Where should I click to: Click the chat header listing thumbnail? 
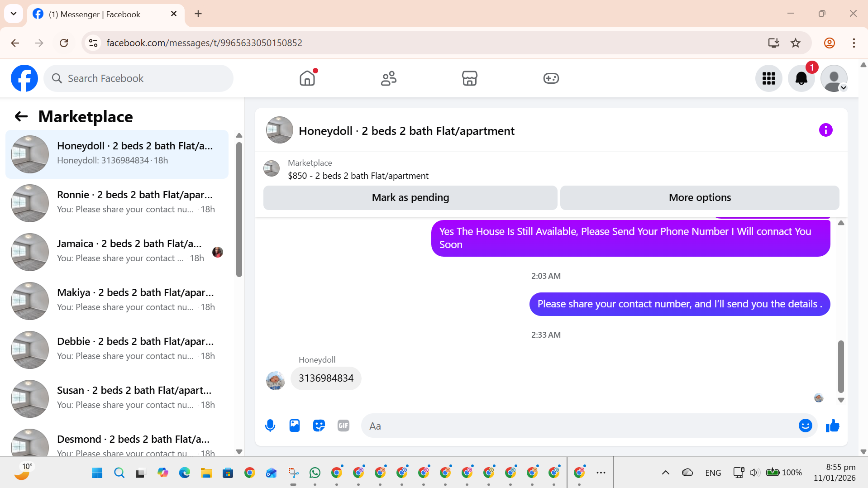click(x=280, y=130)
